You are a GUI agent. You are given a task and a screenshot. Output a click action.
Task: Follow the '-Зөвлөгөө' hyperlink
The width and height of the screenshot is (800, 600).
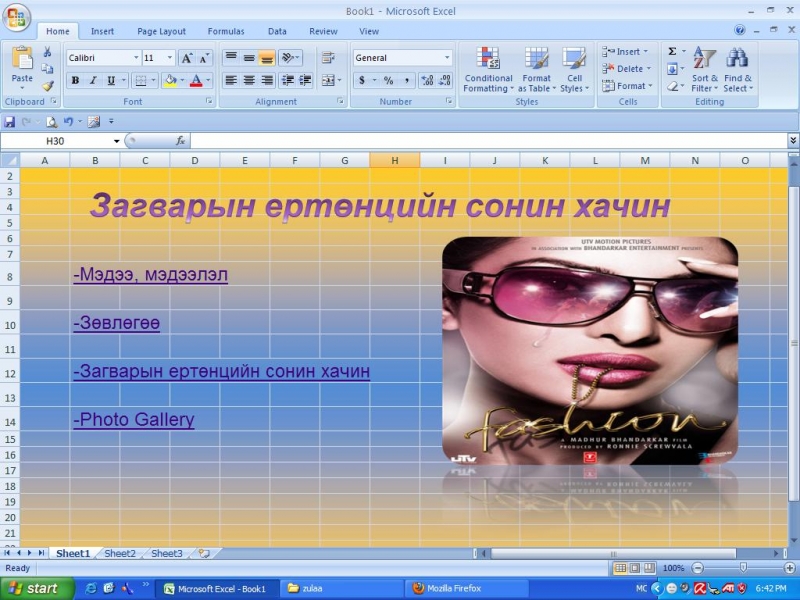click(x=116, y=323)
